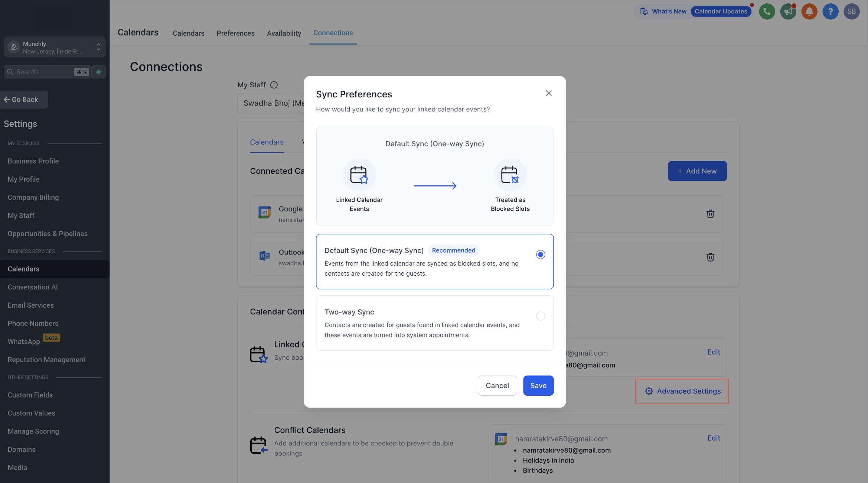
Task: Click the Outlook icon on the connected calendar
Action: pos(264,256)
